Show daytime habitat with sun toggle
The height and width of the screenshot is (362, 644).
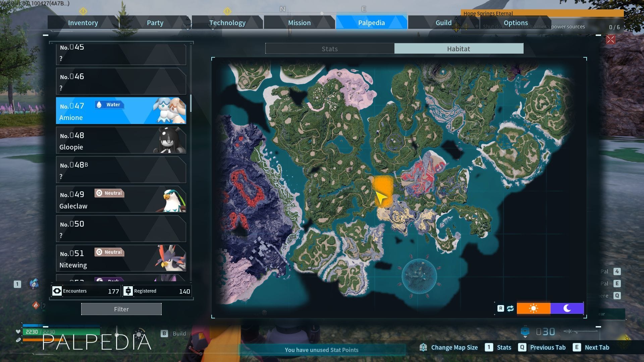pyautogui.click(x=533, y=308)
